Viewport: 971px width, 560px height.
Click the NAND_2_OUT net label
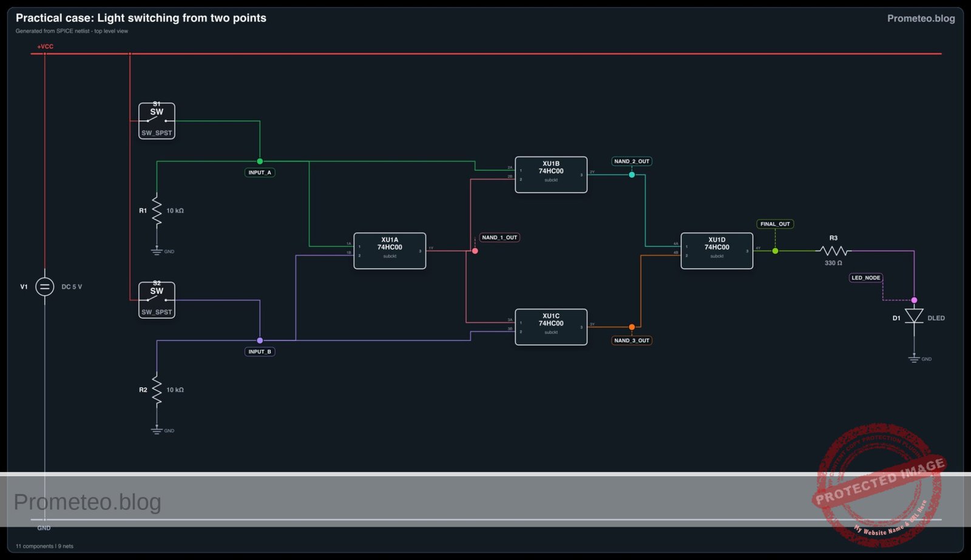(x=632, y=161)
